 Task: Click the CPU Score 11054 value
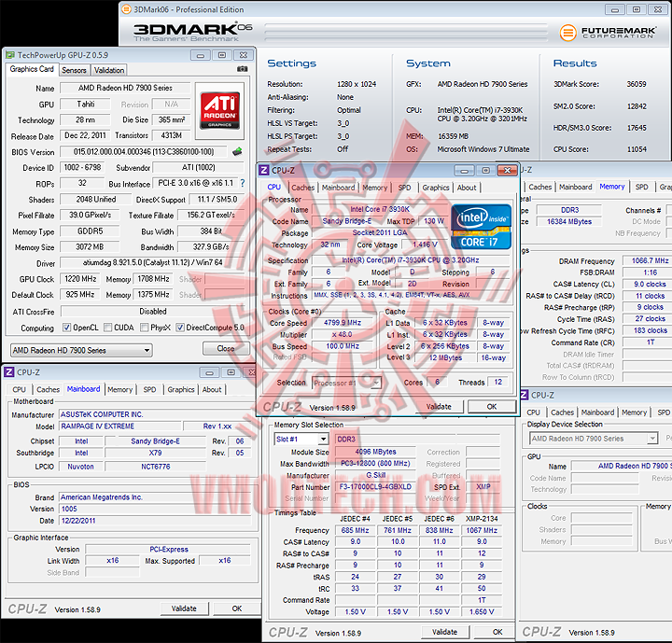(637, 149)
